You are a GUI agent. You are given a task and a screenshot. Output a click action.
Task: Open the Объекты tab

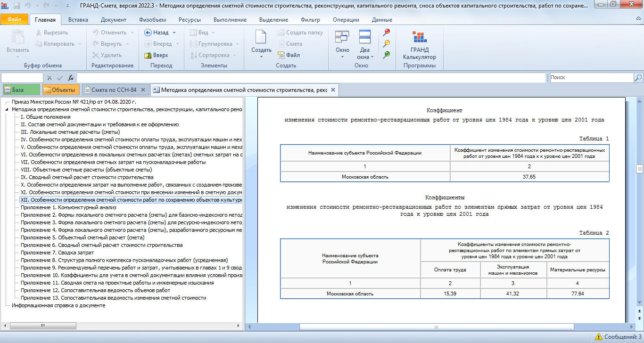point(60,90)
